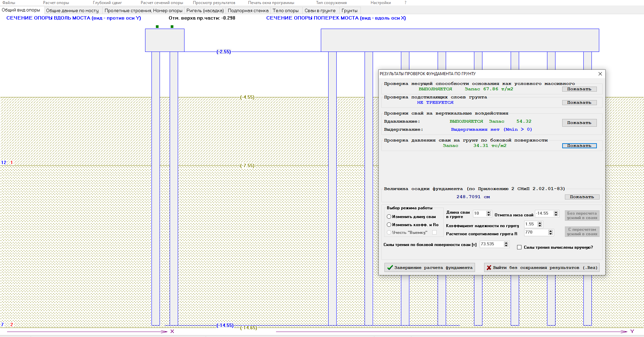The width and height of the screenshot is (644, 337).
Task: Increase 'Расчетное сопротивление грунта R' spinner
Action: tap(551, 231)
